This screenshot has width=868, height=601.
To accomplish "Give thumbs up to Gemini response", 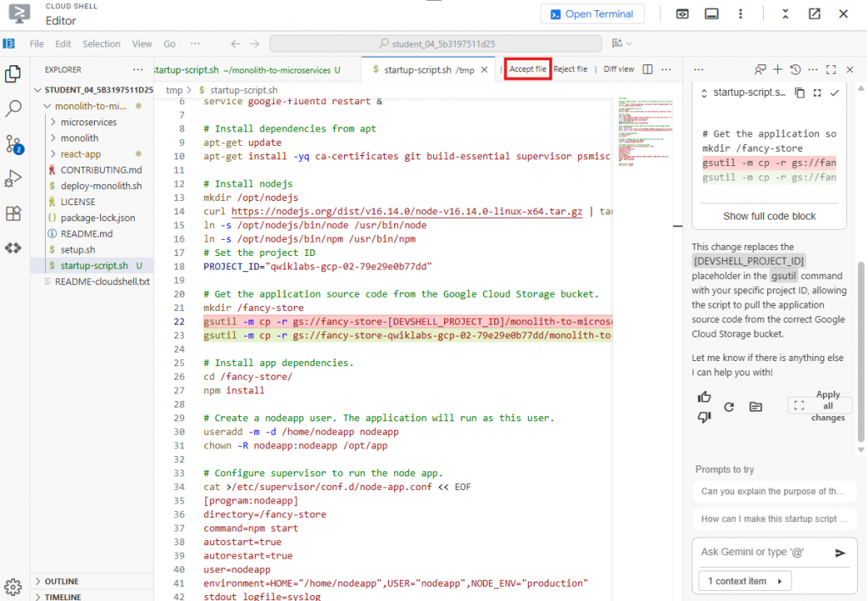I will [704, 397].
